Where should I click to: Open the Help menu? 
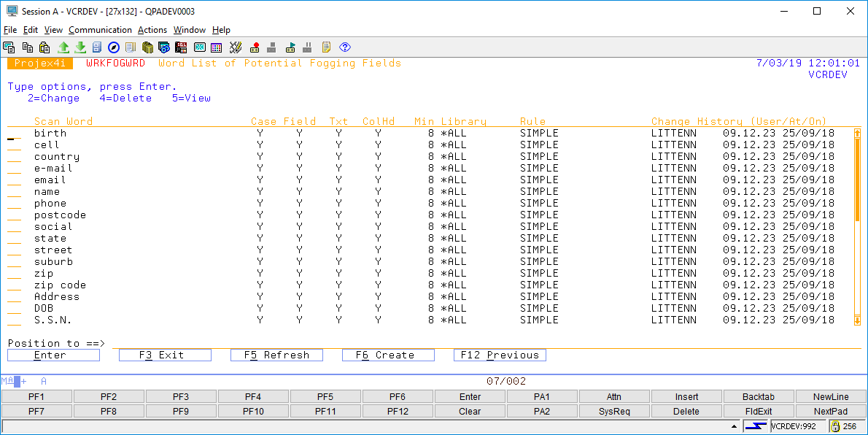(x=221, y=30)
